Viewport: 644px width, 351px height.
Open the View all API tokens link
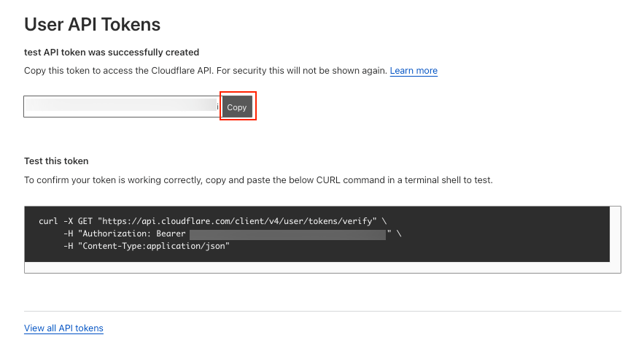click(63, 328)
